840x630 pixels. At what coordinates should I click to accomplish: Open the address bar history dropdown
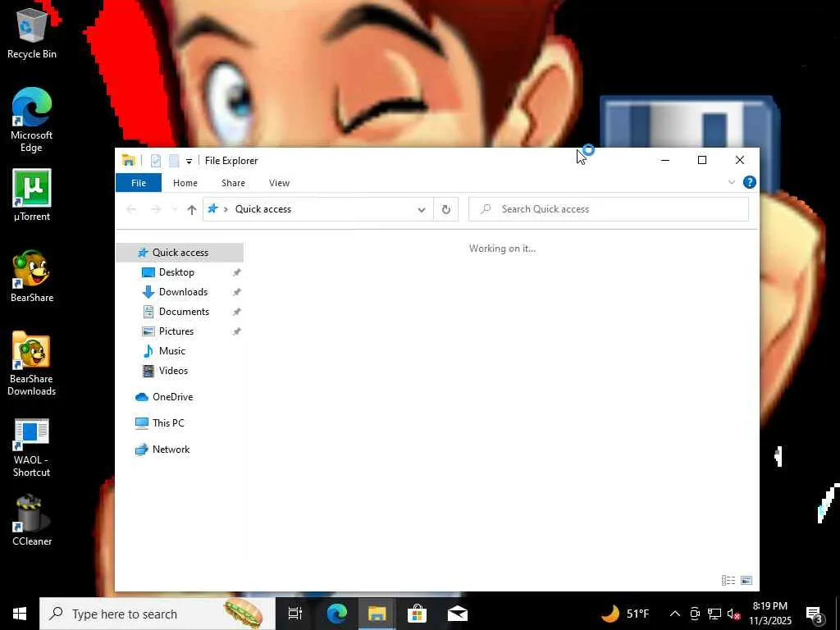[x=422, y=209]
